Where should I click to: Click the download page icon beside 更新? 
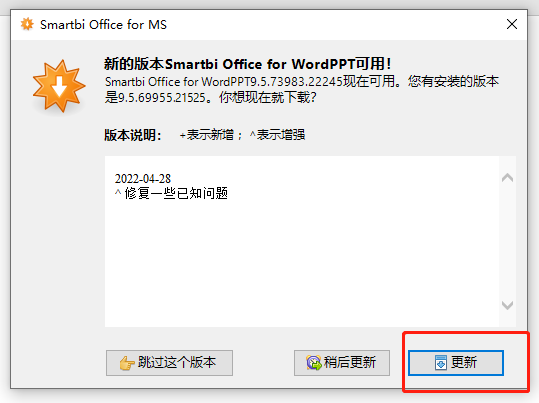441,363
